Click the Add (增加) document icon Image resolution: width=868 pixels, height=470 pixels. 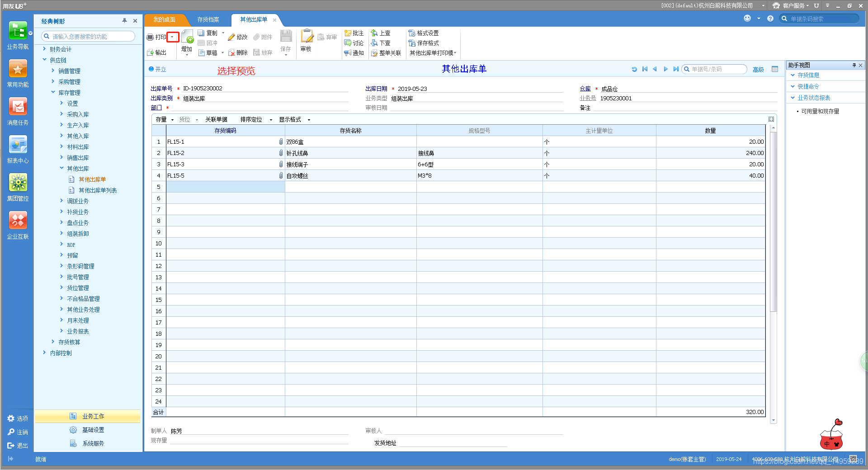point(187,36)
